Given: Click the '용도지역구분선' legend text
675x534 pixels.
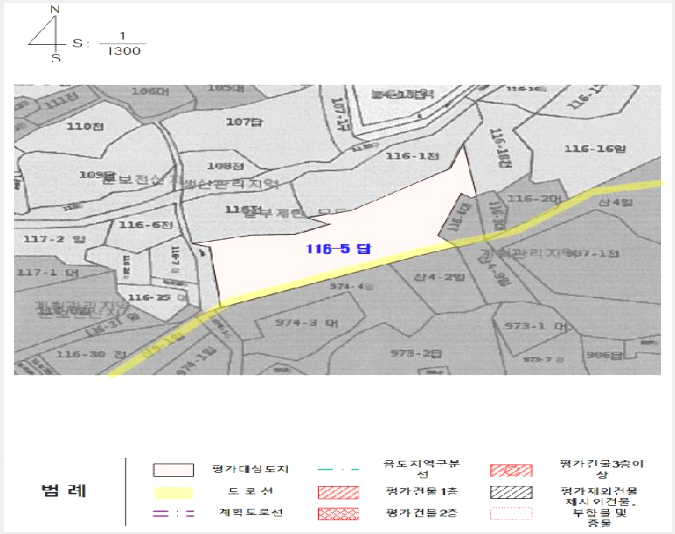Looking at the screenshot, I should (x=421, y=469).
